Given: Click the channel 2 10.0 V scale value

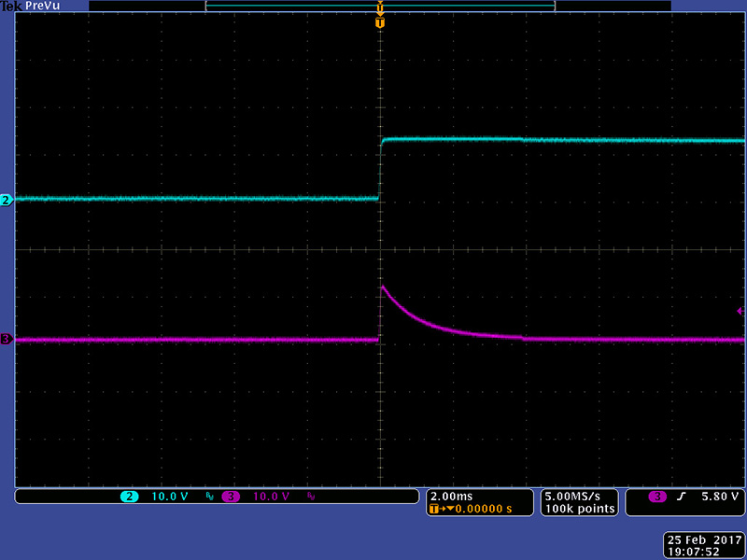Looking at the screenshot, I should [x=168, y=497].
